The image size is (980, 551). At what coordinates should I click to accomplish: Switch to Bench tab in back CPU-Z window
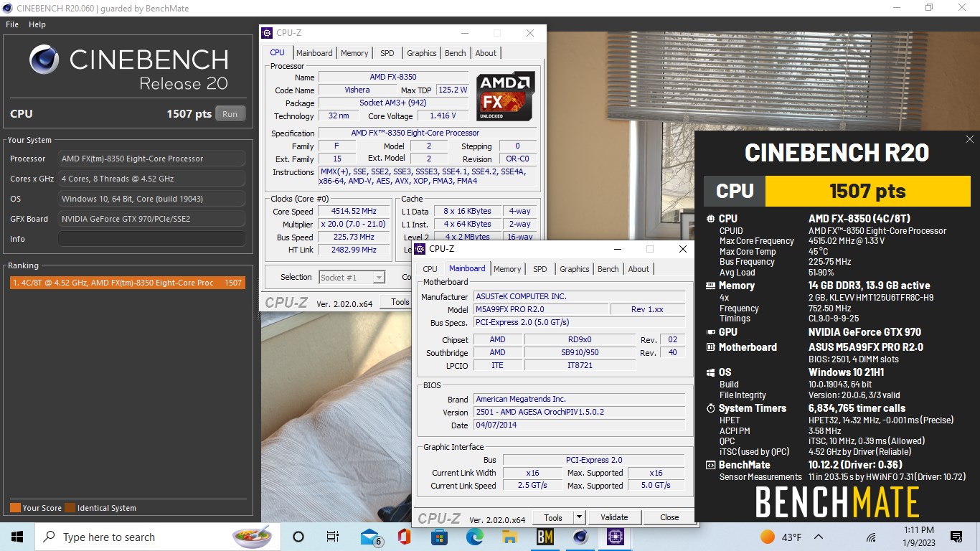456,53
